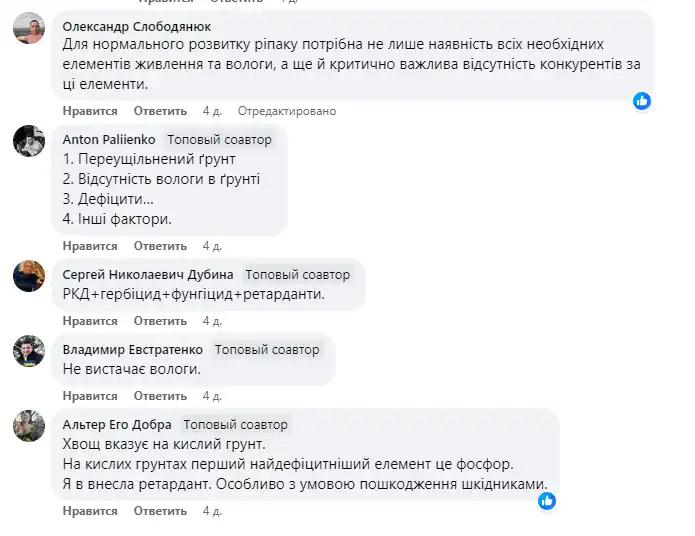Click timestamp on Альтер Его Добра's comment
Screen dimensions: 695x536
[211, 511]
